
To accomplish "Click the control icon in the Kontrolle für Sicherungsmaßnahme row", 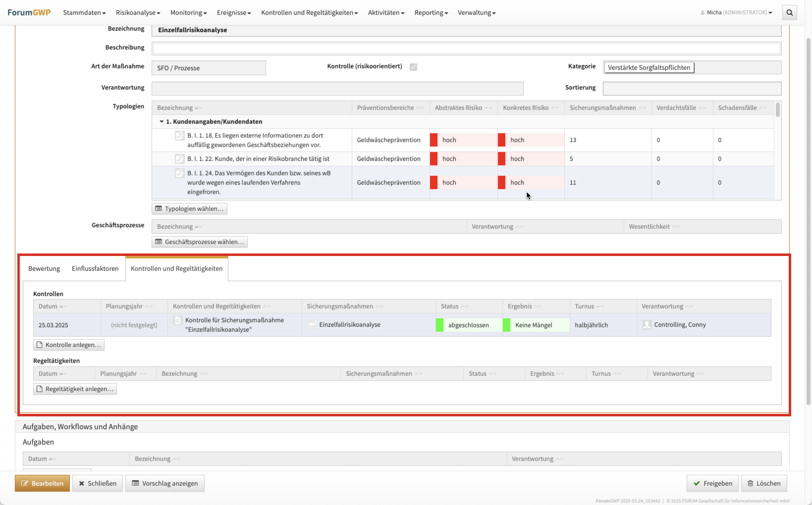I will point(178,320).
